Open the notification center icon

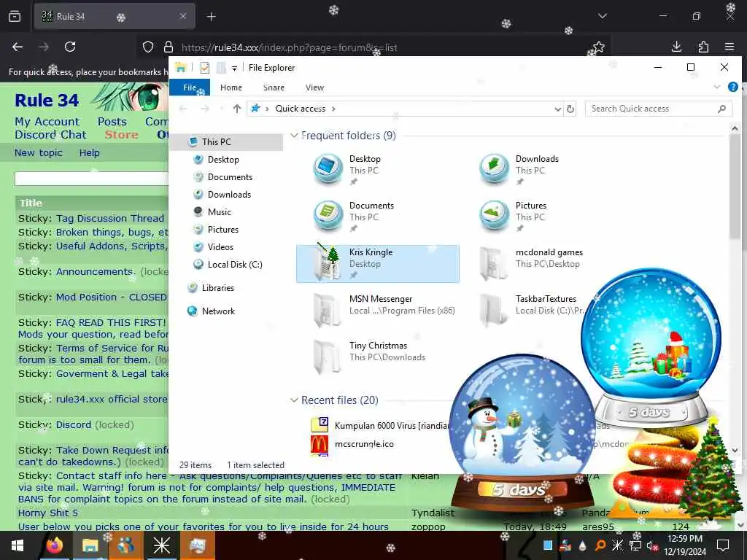[x=723, y=545]
